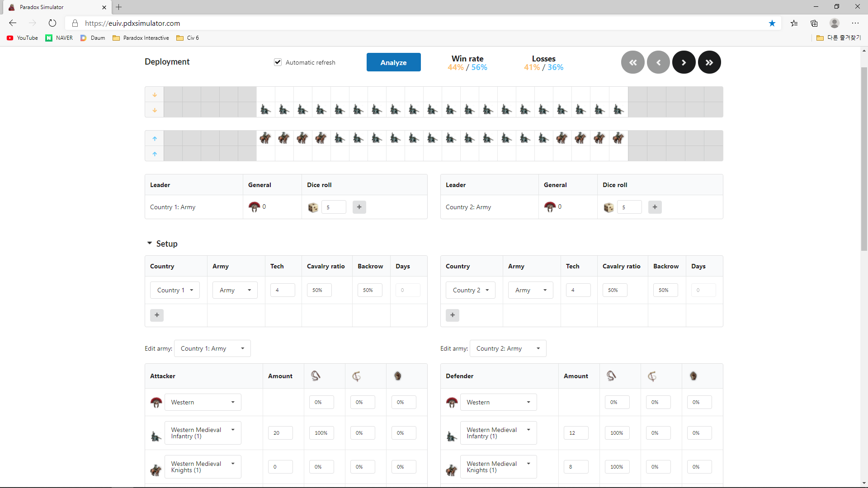
Task: Click the next round single arrow button
Action: 684,62
